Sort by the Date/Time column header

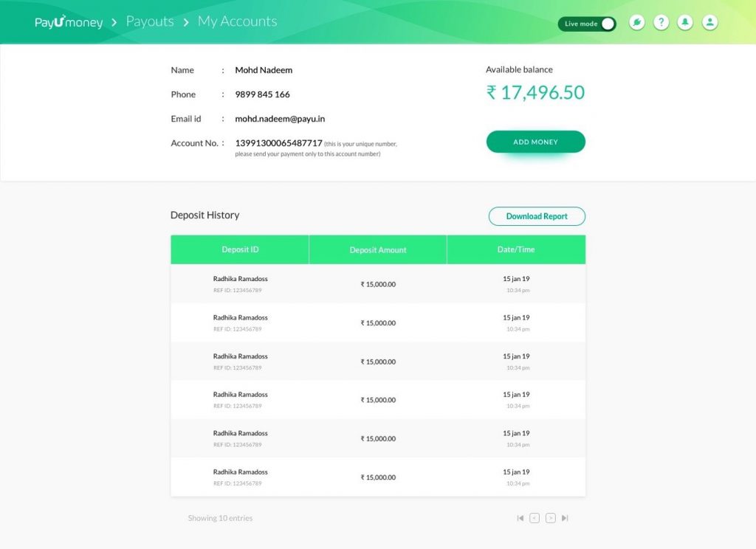[515, 249]
